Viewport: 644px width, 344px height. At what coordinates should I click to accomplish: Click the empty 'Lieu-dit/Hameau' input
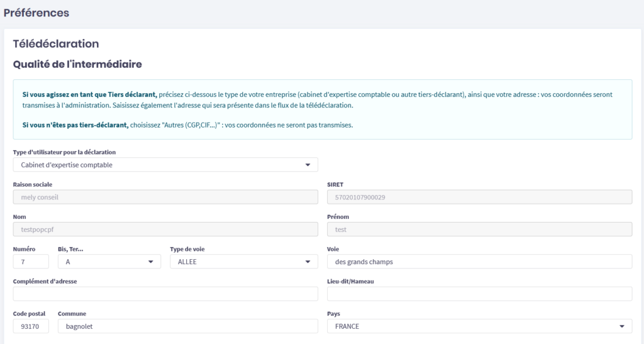pyautogui.click(x=479, y=294)
